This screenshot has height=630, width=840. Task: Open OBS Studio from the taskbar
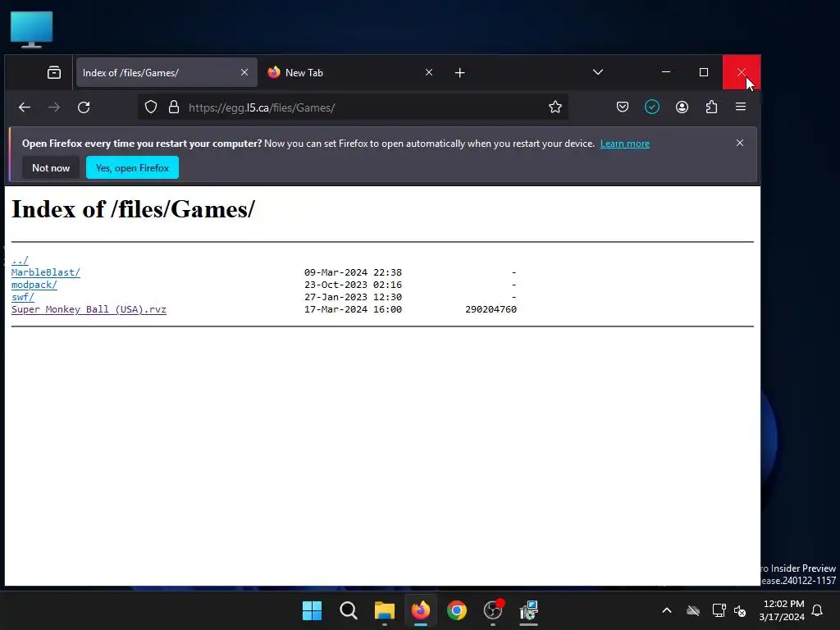[x=493, y=610]
